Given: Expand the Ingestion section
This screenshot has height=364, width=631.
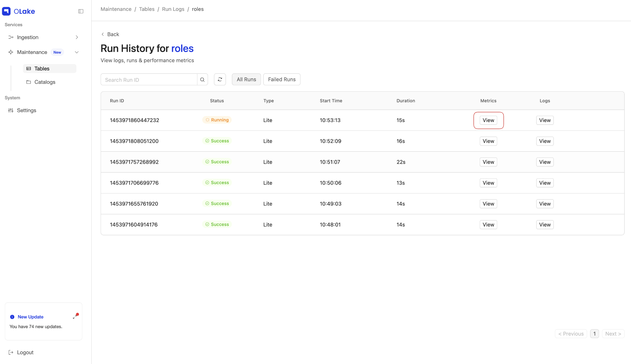Looking at the screenshot, I should pos(77,37).
